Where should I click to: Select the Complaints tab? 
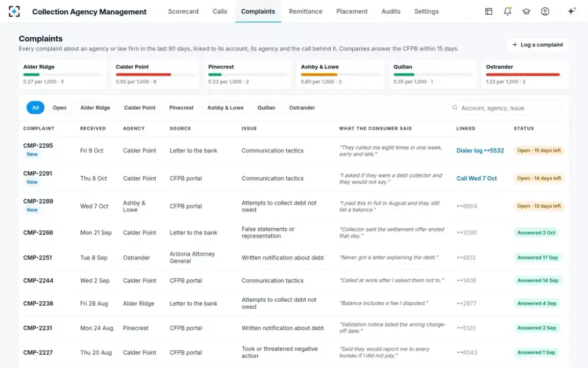[258, 11]
